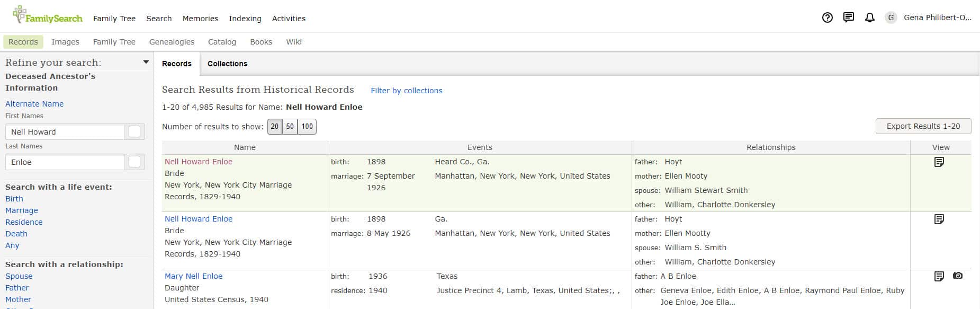
Task: Open the Mary Nell Enloe result link
Action: pos(194,276)
